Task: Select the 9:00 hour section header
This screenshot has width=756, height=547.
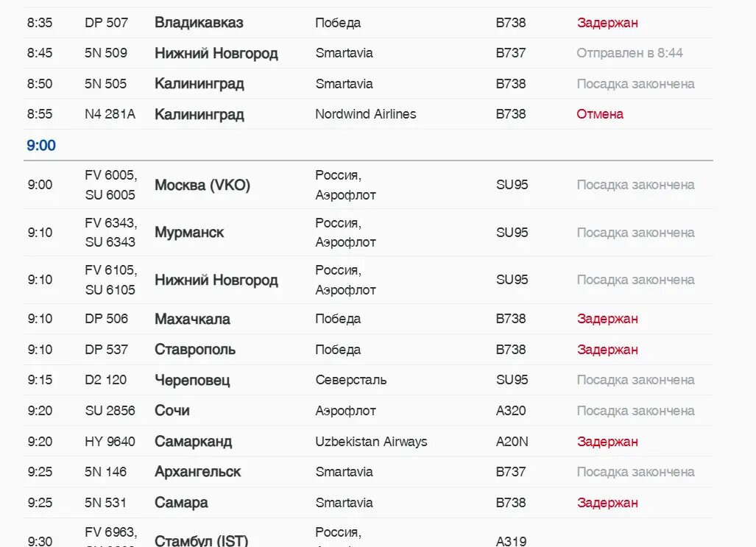Action: pyautogui.click(x=41, y=145)
